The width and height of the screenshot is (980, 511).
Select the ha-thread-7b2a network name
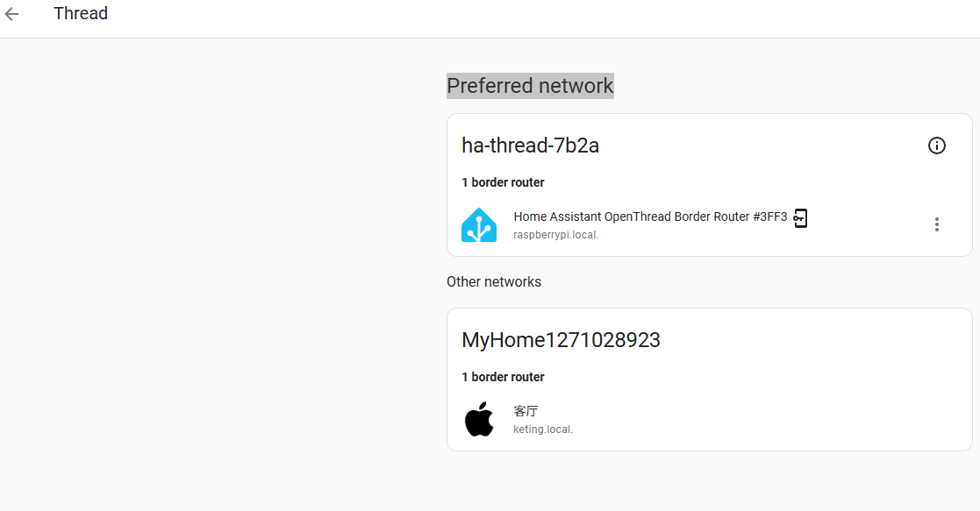click(530, 145)
